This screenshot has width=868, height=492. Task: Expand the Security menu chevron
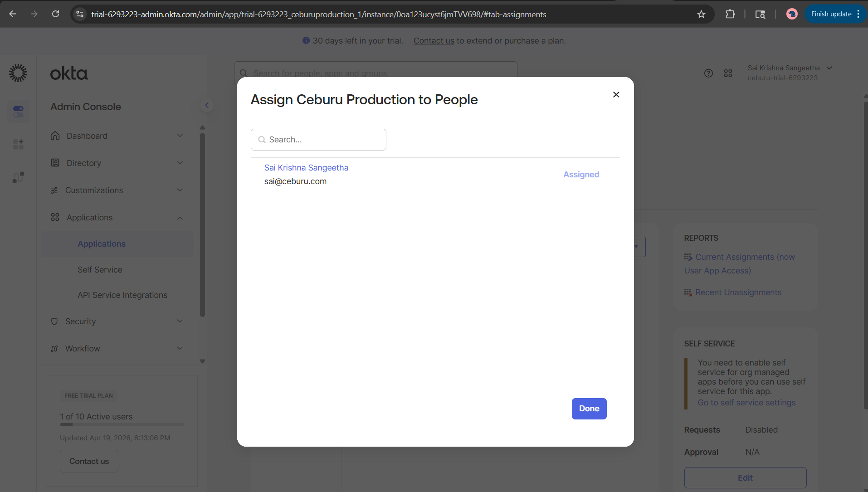click(x=180, y=322)
